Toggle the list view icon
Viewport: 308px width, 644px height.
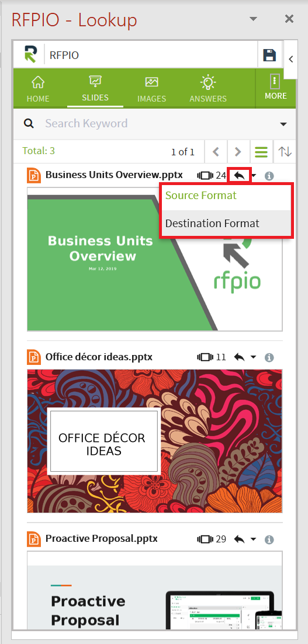(x=261, y=152)
